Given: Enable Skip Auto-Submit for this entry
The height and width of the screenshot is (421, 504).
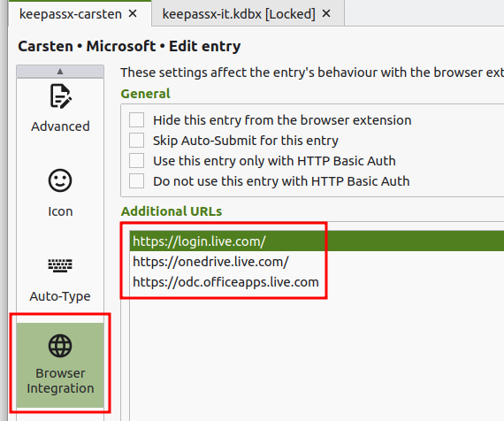Looking at the screenshot, I should [x=136, y=141].
